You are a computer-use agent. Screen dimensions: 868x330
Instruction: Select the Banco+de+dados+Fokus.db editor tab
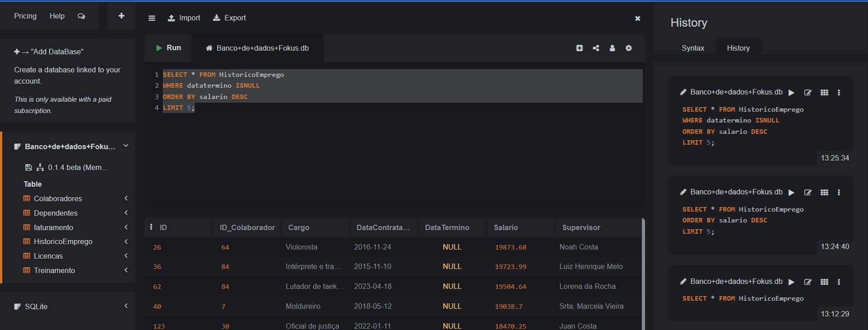pyautogui.click(x=257, y=48)
